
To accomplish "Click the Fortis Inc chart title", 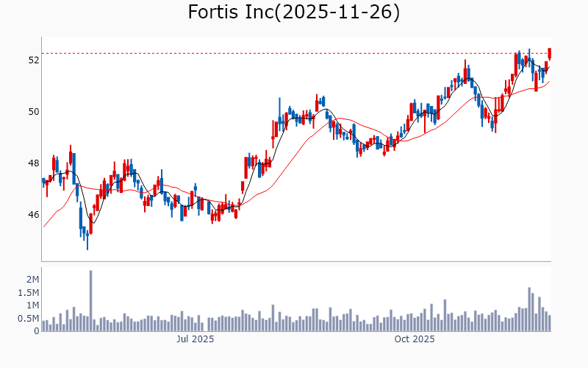I will pyautogui.click(x=294, y=13).
